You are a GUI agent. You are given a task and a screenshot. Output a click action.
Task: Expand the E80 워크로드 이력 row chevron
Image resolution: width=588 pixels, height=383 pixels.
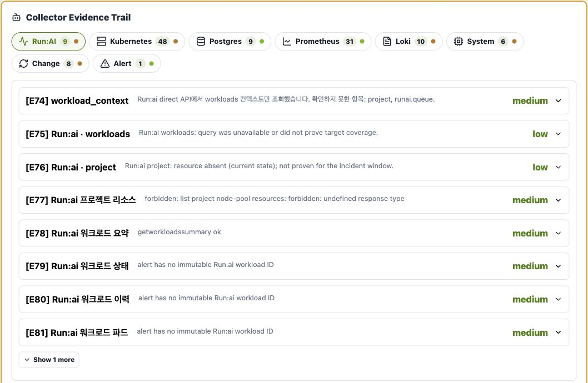[x=558, y=299]
